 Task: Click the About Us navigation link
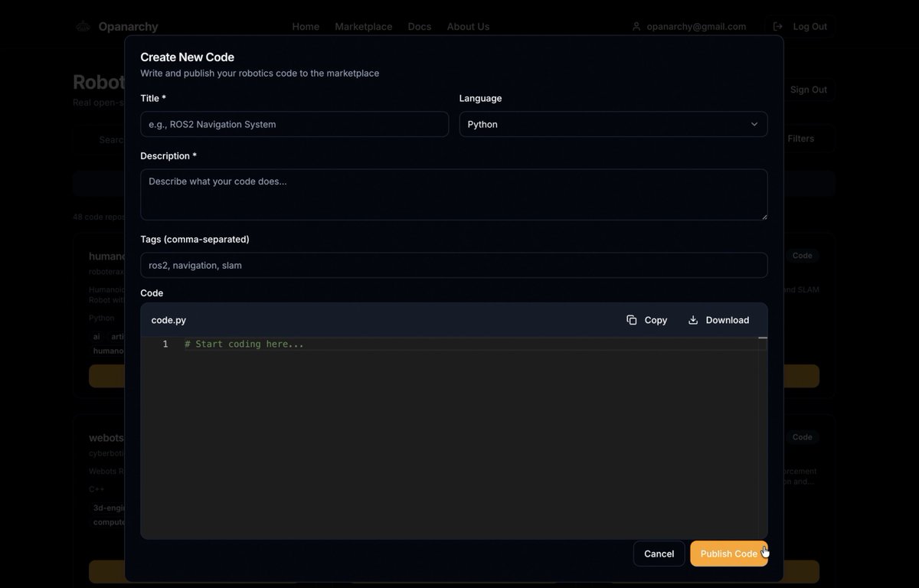[x=468, y=25]
